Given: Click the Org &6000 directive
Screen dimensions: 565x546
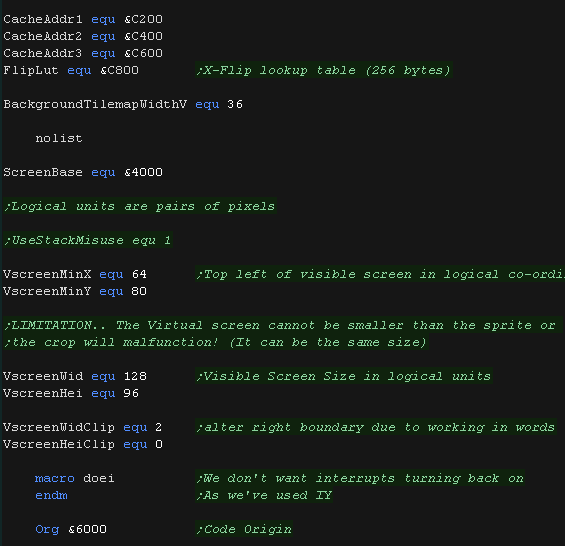Looking at the screenshot, I should [71, 529].
